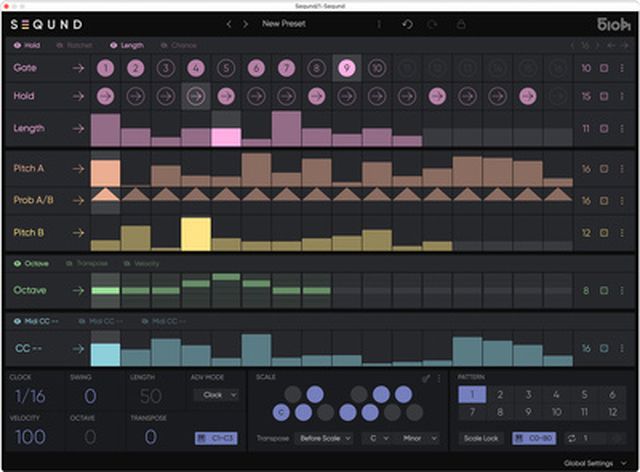
Task: Switch to the Velocity tab
Action: coord(141,263)
